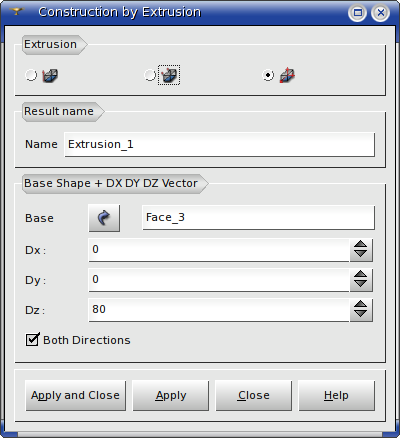The width and height of the screenshot is (400, 438).
Task: Close the dialog with the title bar X
Action: [380, 13]
